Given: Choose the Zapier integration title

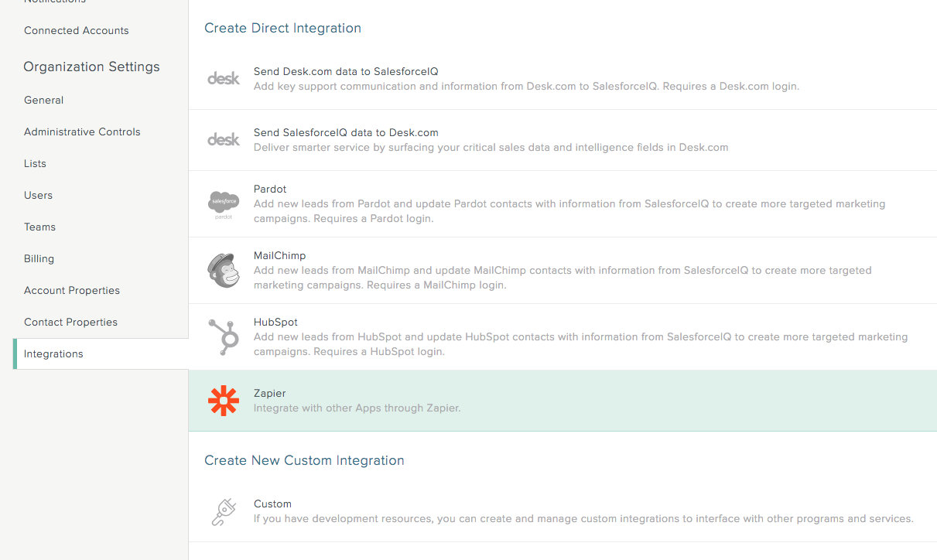Looking at the screenshot, I should (x=270, y=393).
